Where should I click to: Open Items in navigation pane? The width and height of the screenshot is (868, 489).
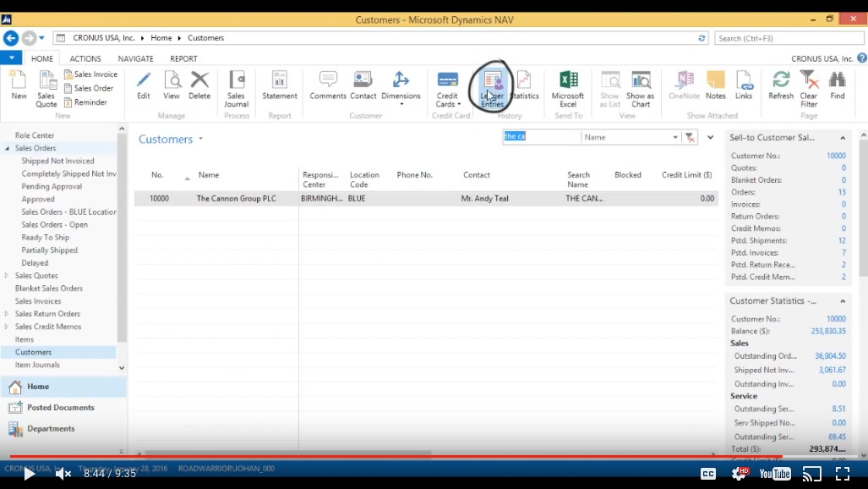[x=25, y=339]
